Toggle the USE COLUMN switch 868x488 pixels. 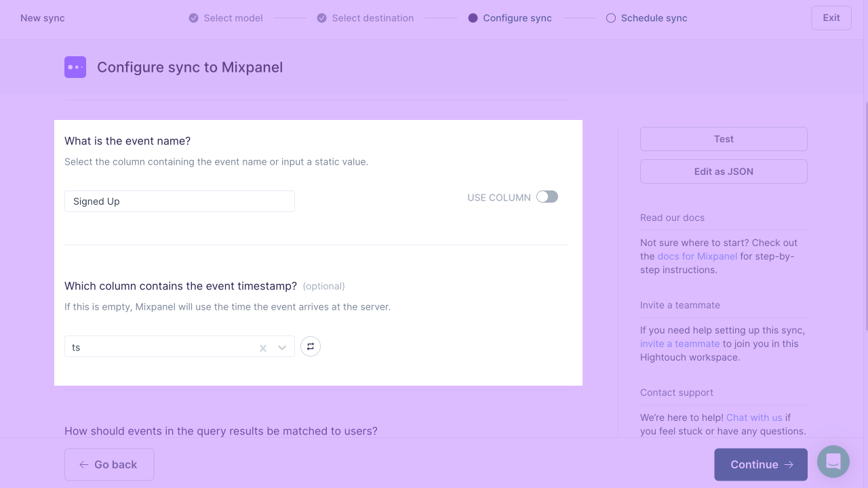(x=547, y=197)
